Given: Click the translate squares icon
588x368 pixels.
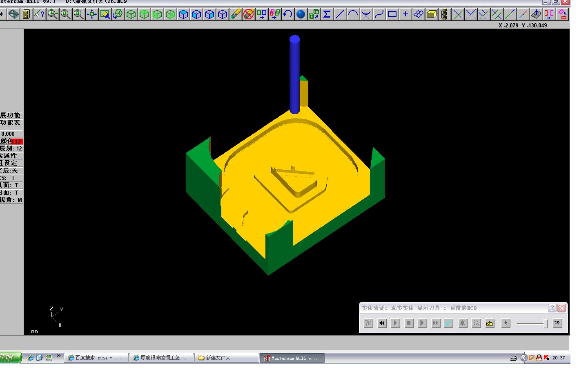Looking at the screenshot, I should click(262, 14).
